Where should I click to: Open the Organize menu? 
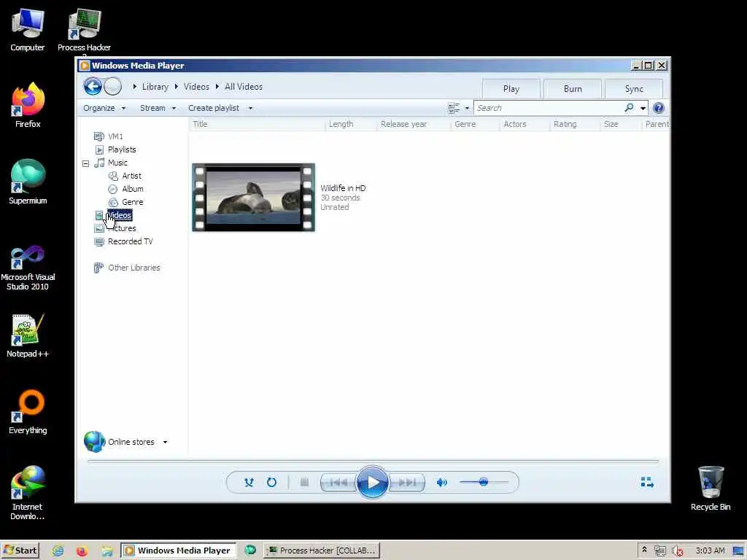click(x=104, y=108)
